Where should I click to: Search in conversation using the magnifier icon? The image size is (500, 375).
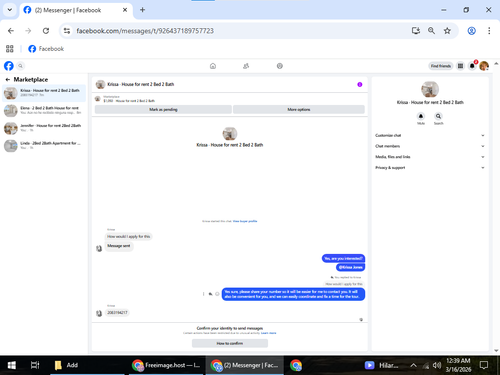point(438,116)
